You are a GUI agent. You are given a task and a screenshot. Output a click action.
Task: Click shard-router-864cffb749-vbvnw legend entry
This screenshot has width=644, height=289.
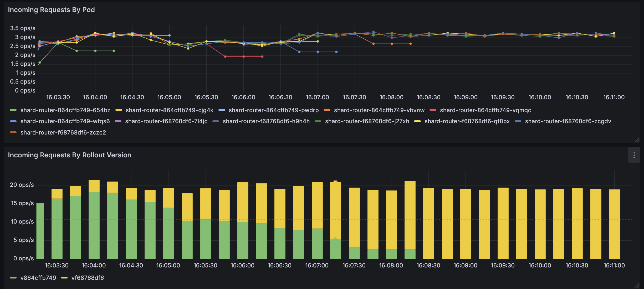[379, 110]
